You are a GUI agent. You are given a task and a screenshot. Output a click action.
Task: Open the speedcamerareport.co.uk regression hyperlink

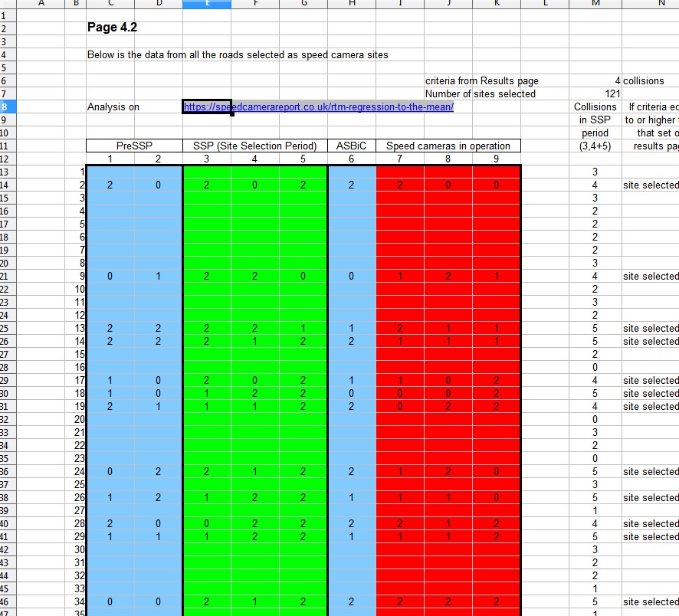click(x=318, y=107)
